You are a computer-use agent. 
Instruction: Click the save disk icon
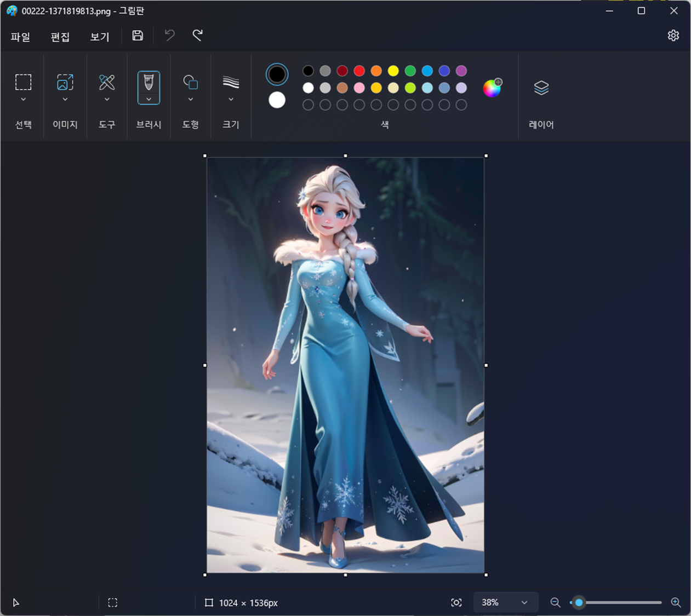coord(138,36)
